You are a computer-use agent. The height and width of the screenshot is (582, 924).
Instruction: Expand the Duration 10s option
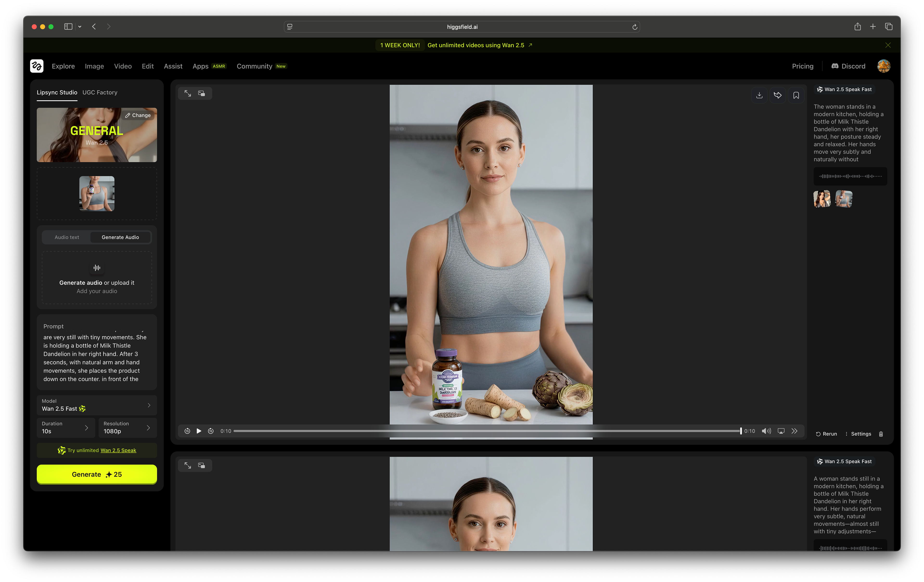[x=66, y=427]
